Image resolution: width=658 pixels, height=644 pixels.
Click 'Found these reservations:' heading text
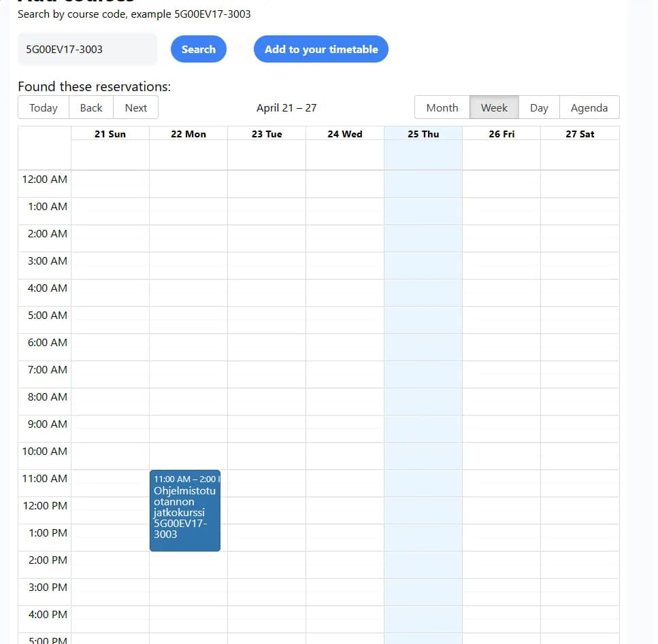pos(95,87)
